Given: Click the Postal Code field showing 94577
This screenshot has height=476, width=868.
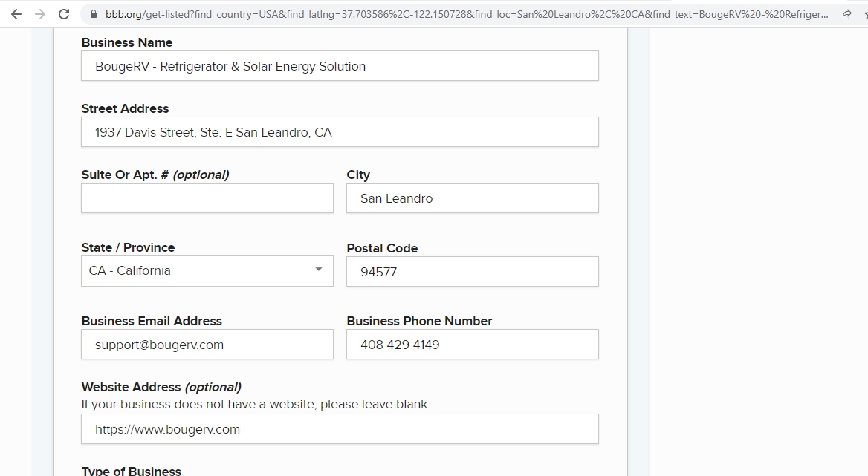Looking at the screenshot, I should pyautogui.click(x=472, y=272).
